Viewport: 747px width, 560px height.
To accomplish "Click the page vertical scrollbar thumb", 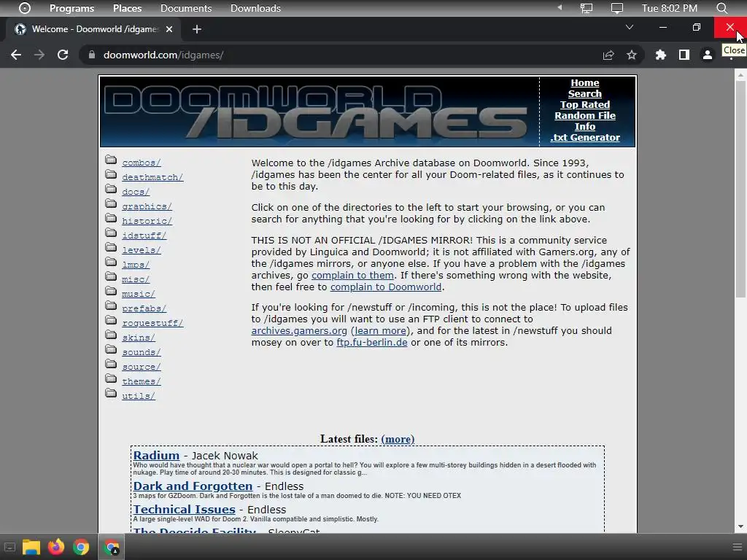I will pos(740,190).
